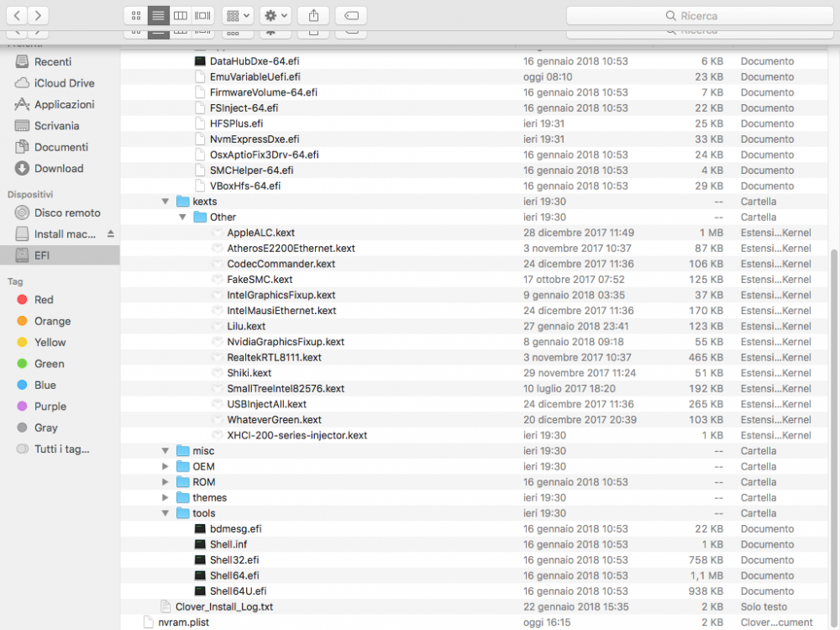Select NvidiaGraphicsFixup.kext row
This screenshot has height=630, width=840.
(x=474, y=342)
